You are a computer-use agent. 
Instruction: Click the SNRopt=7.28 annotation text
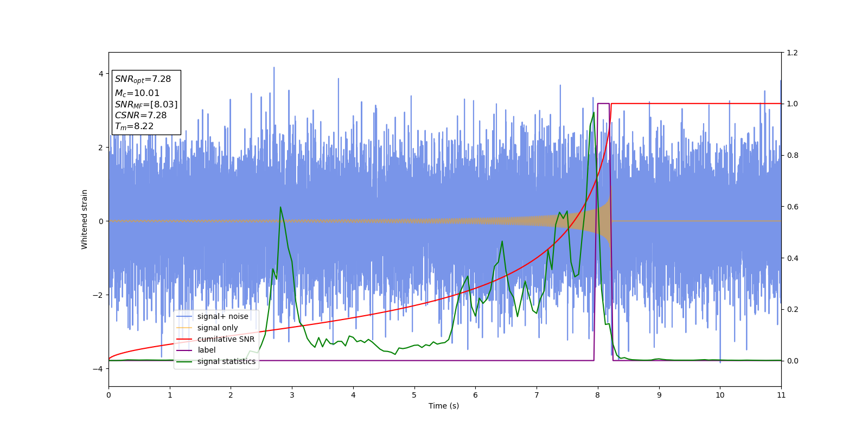pyautogui.click(x=143, y=79)
